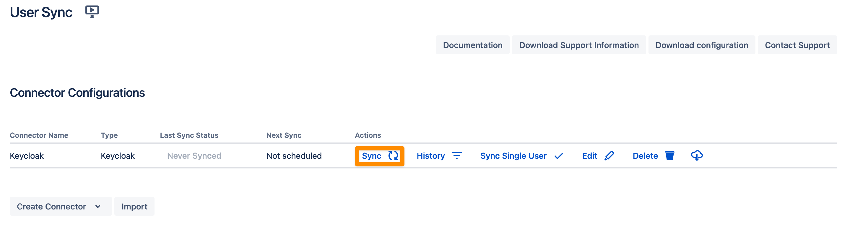This screenshot has height=236, width=868.
Task: Open the Documentation page
Action: pyautogui.click(x=472, y=45)
